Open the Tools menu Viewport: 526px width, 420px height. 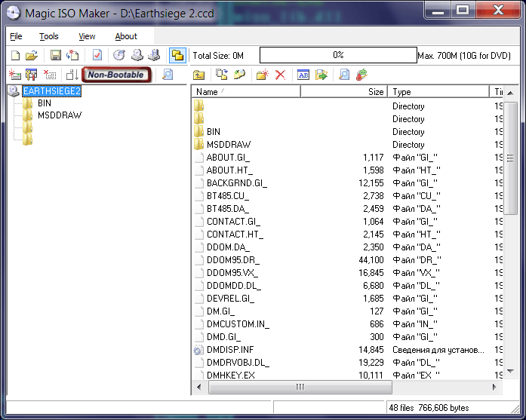pos(49,36)
